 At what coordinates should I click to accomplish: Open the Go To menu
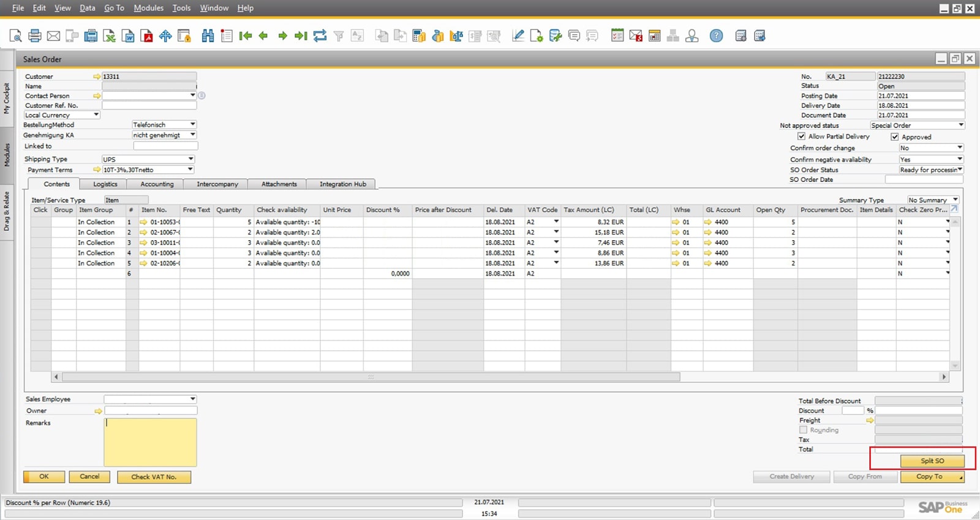click(x=114, y=8)
